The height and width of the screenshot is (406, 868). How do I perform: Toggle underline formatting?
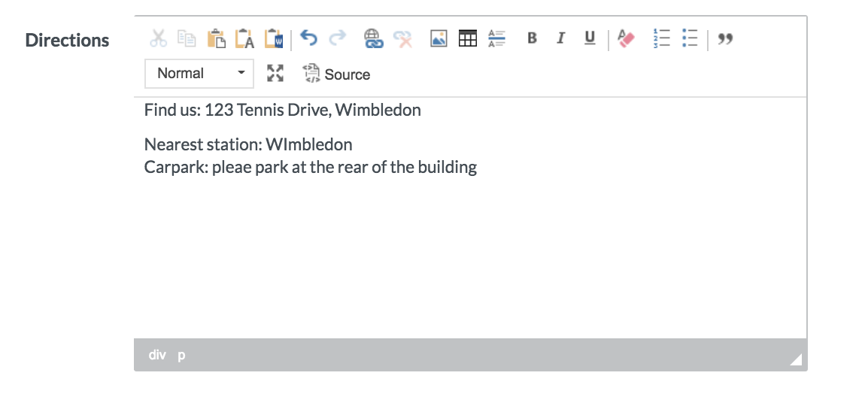(590, 38)
